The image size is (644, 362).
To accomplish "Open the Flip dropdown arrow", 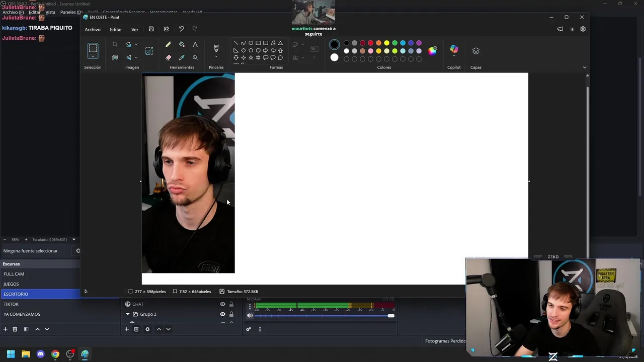I will 136,57.
